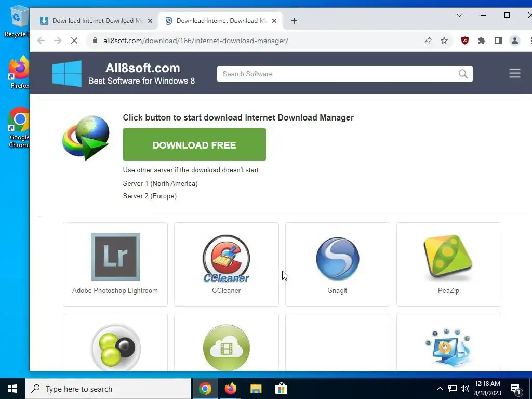Open the Snagit software icon
Screen dimensions: 532x399
tap(338, 259)
